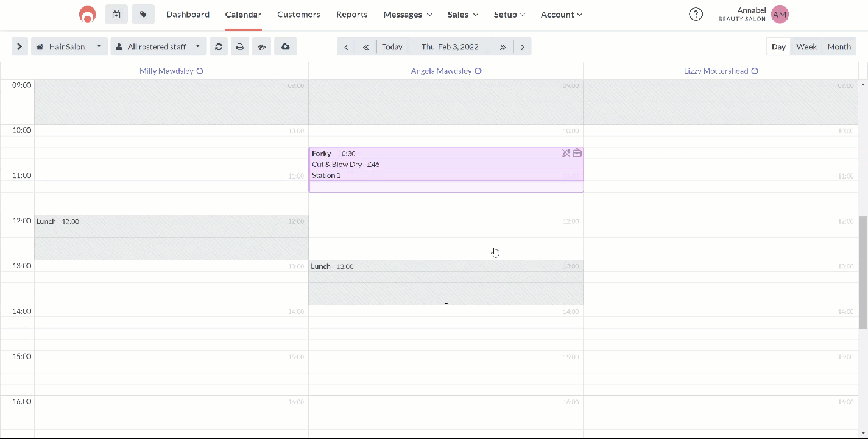
Task: Go to the Customers tab
Action: (x=298, y=15)
